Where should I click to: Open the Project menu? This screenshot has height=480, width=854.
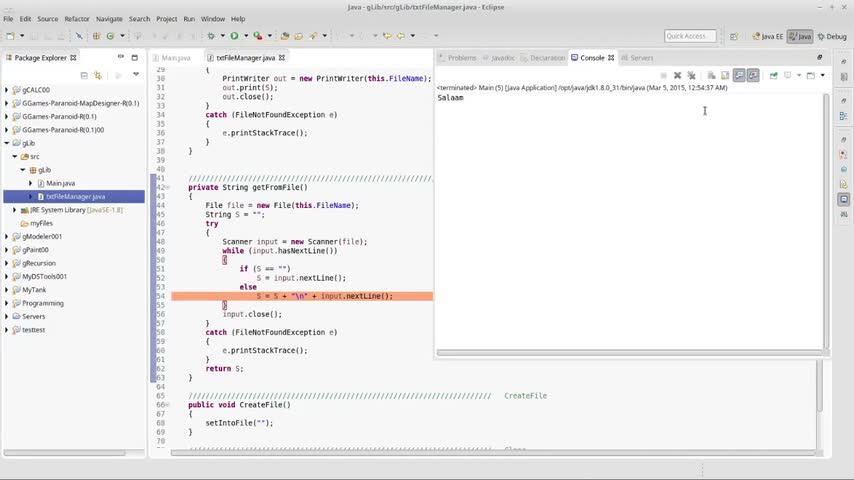(167, 19)
